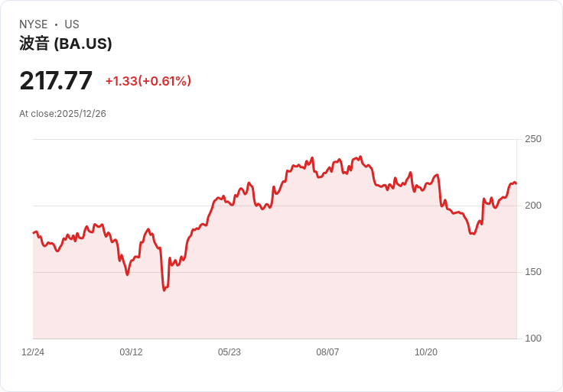The width and height of the screenshot is (563, 392).
Task: Click the leftmost start of the price line
Action: (33, 232)
